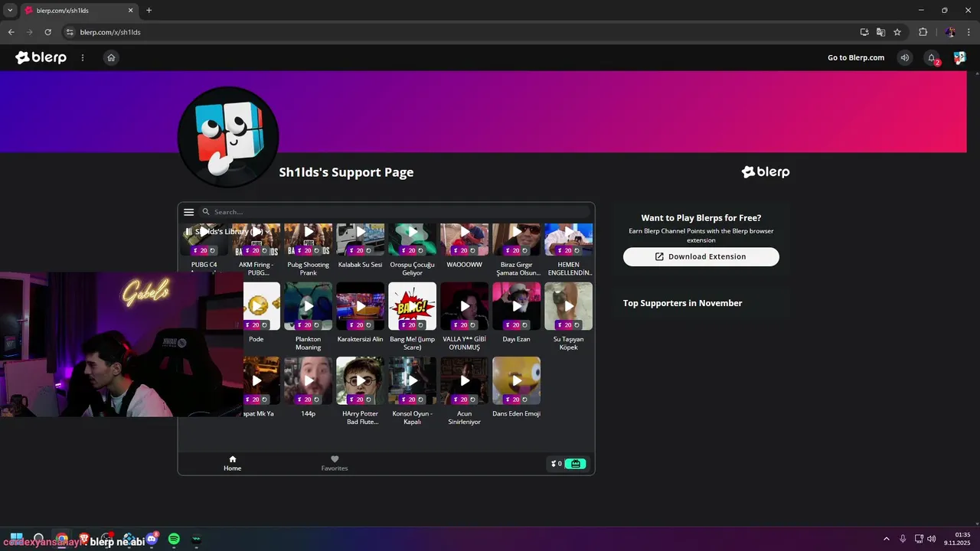Open Discord from the taskbar
This screenshot has width=980, height=551.
pos(152,539)
